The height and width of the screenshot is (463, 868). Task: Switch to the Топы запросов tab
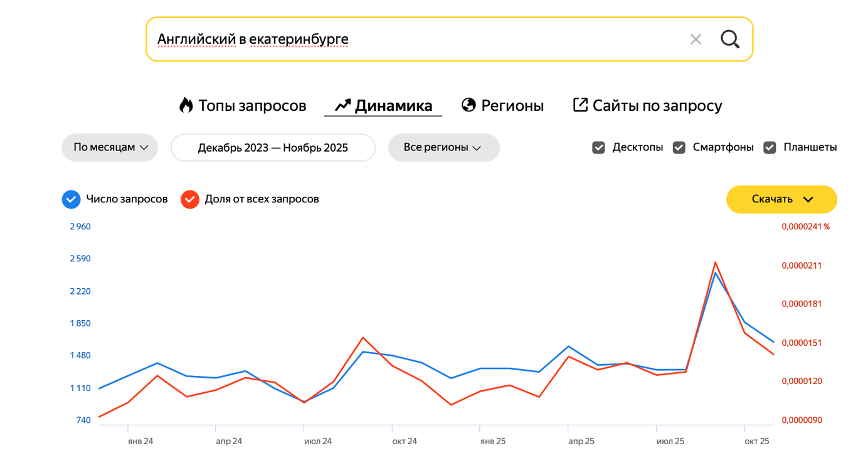click(252, 106)
